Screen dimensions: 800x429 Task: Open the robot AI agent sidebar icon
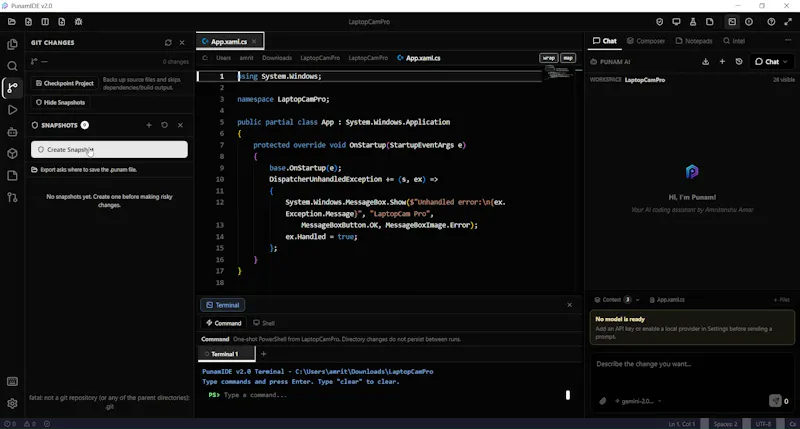coord(12,132)
